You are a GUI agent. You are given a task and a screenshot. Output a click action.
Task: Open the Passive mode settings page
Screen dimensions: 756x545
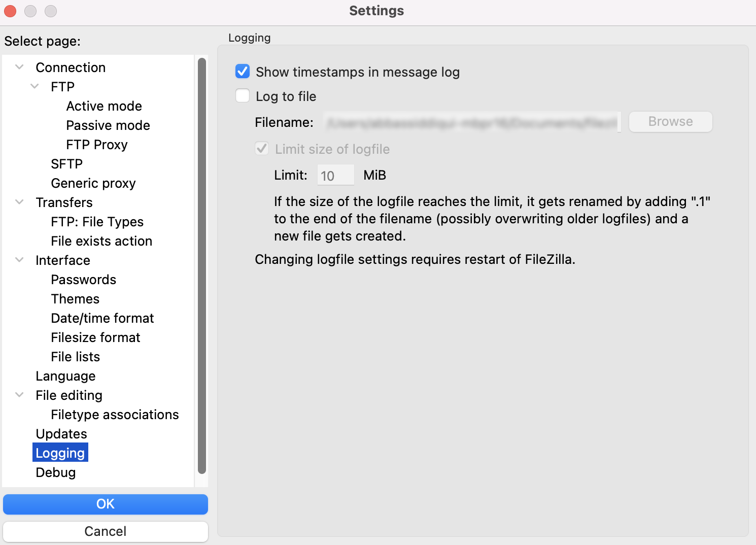[x=108, y=125]
